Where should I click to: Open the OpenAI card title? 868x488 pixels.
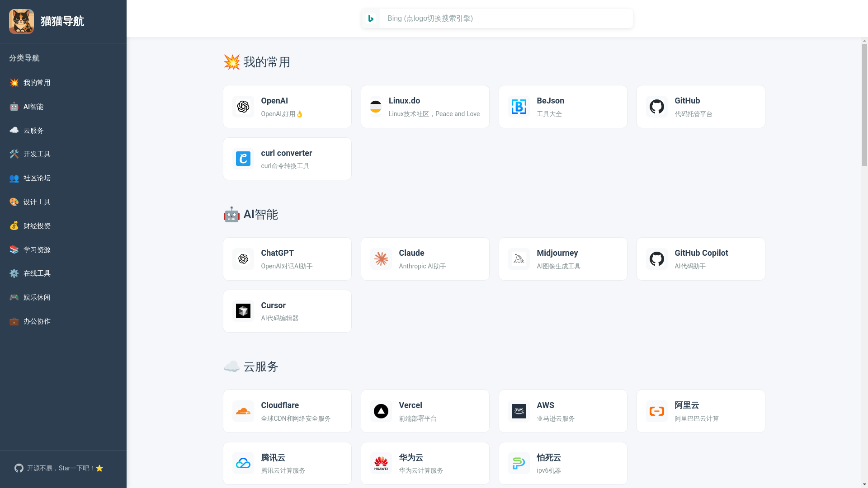[x=274, y=101]
